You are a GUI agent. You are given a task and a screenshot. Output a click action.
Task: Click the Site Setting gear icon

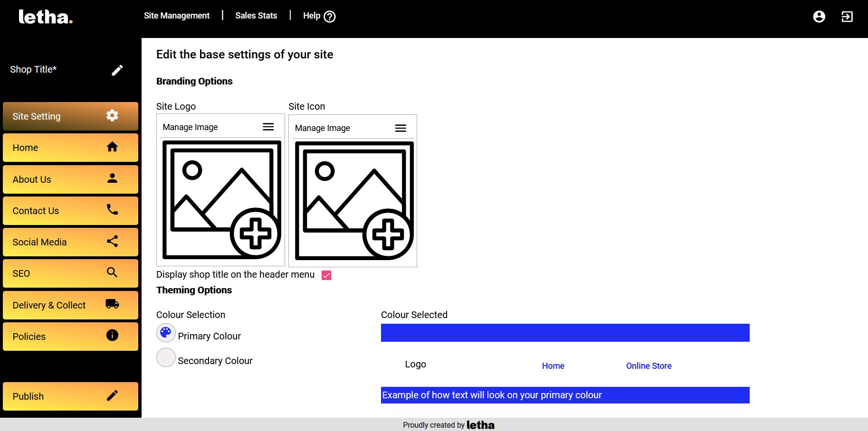[112, 115]
